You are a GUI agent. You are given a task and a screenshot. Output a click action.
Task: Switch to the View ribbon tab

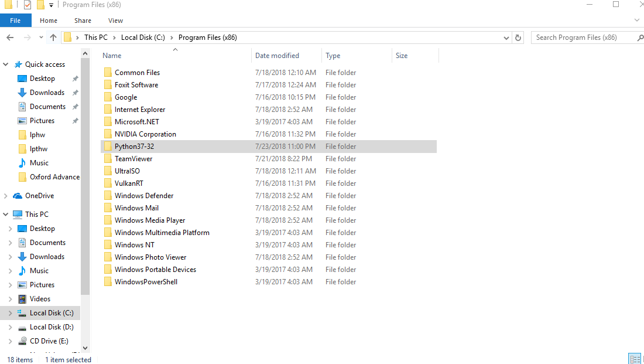point(115,21)
